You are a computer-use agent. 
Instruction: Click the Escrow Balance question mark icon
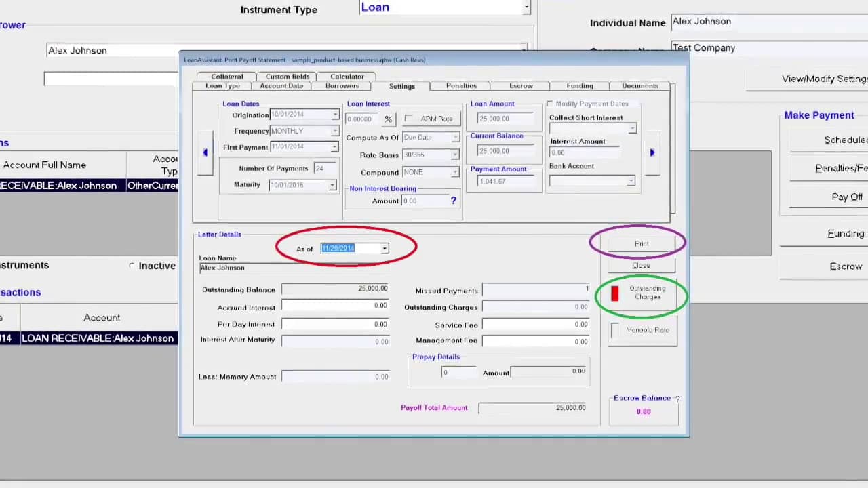click(x=677, y=399)
